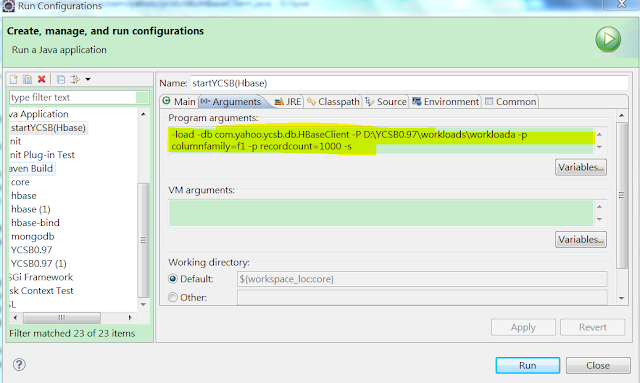
Task: Select the Maven Build tree node
Action: (32, 168)
